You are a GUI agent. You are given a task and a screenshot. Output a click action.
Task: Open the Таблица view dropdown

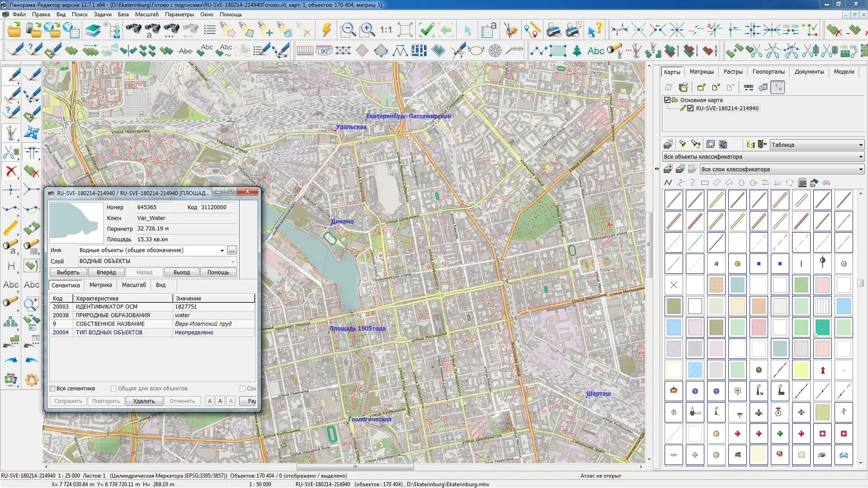[817, 145]
